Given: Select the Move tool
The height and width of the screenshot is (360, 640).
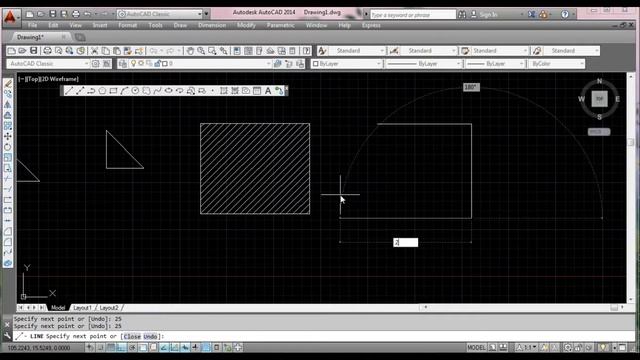Looking at the screenshot, I should pos(8,136).
